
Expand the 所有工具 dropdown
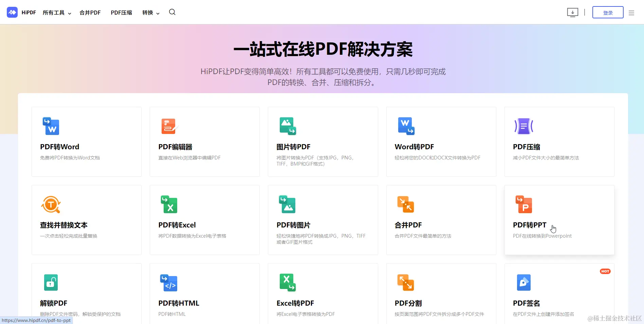point(57,13)
